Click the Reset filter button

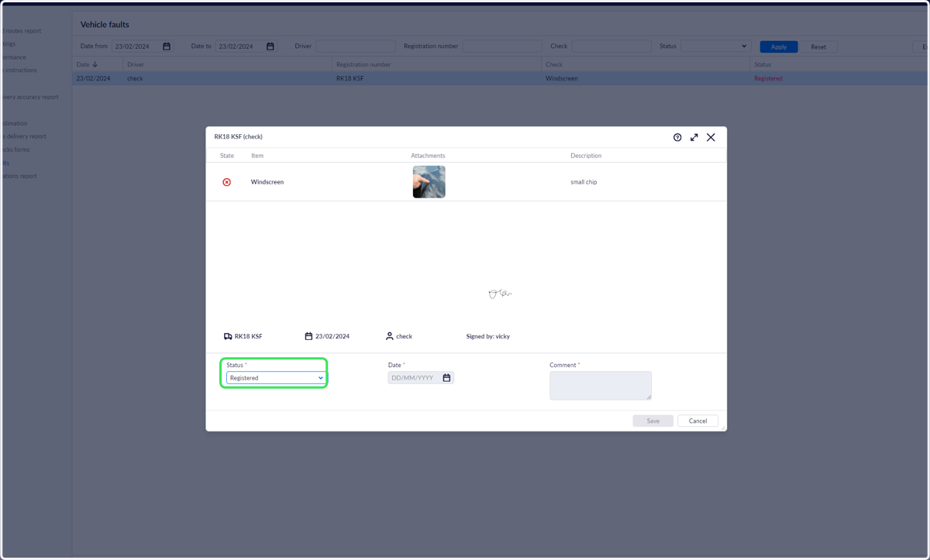click(818, 46)
